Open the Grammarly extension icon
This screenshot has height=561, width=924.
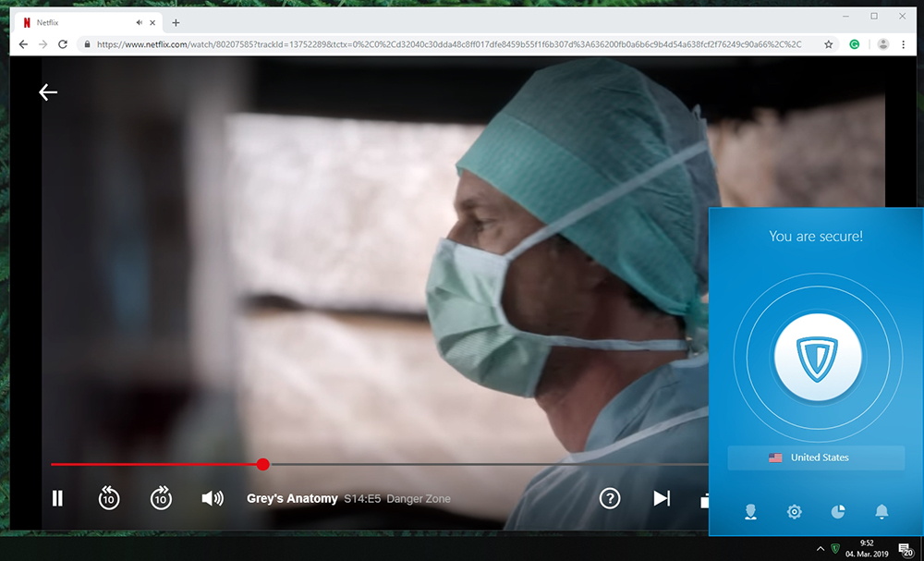[x=854, y=44]
